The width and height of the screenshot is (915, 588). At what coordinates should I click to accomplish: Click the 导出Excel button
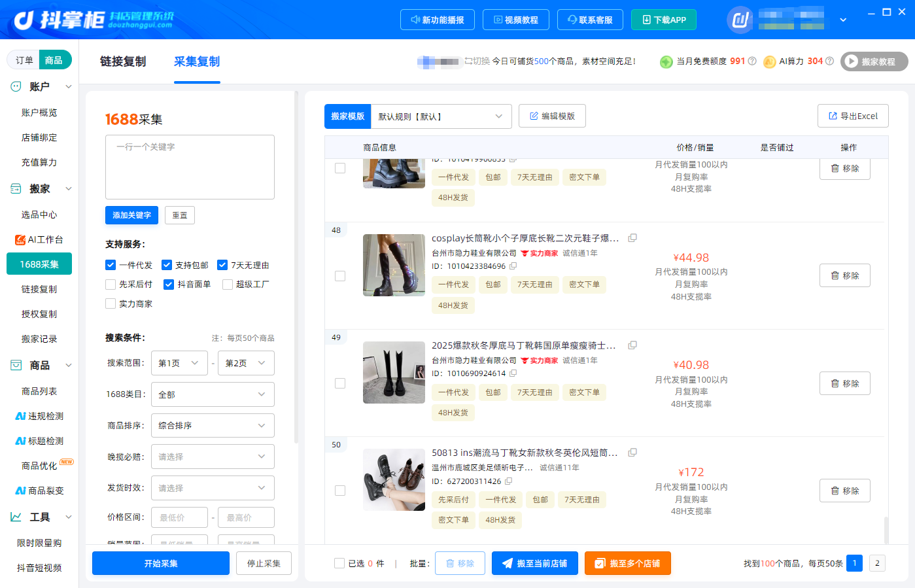coord(853,116)
